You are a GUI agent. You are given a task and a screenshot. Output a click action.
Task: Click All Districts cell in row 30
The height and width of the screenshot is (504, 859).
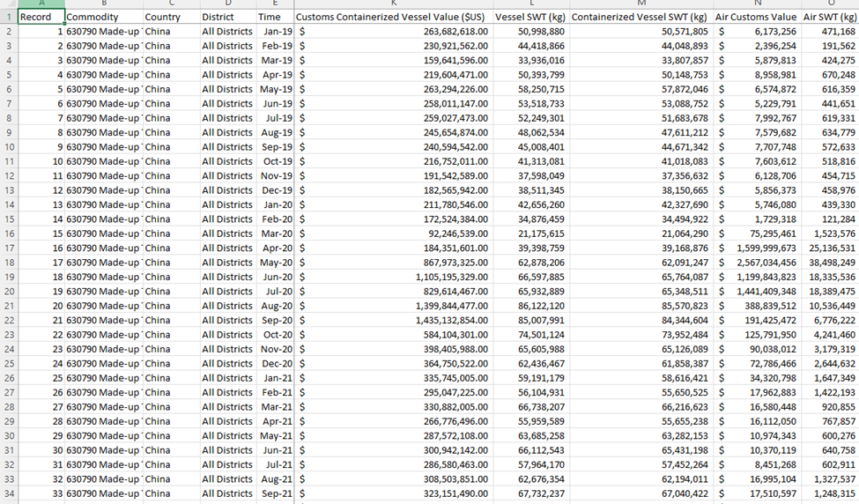pos(228,436)
